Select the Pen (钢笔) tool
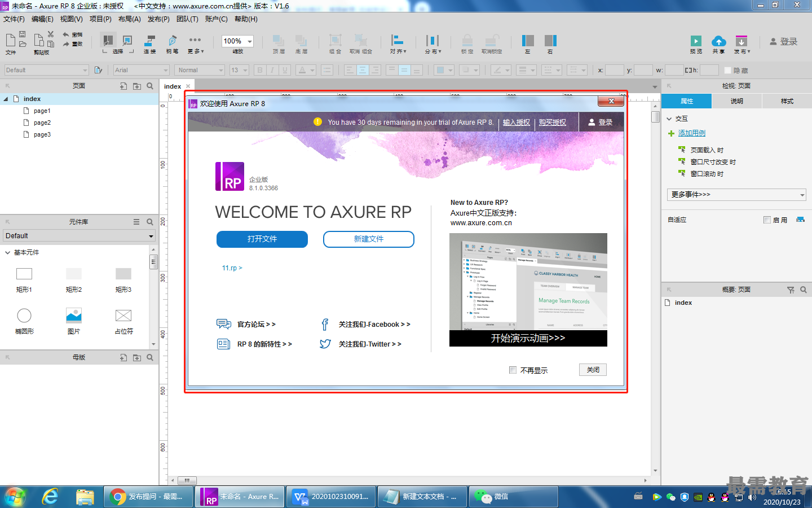This screenshot has width=812, height=508. coord(172,41)
